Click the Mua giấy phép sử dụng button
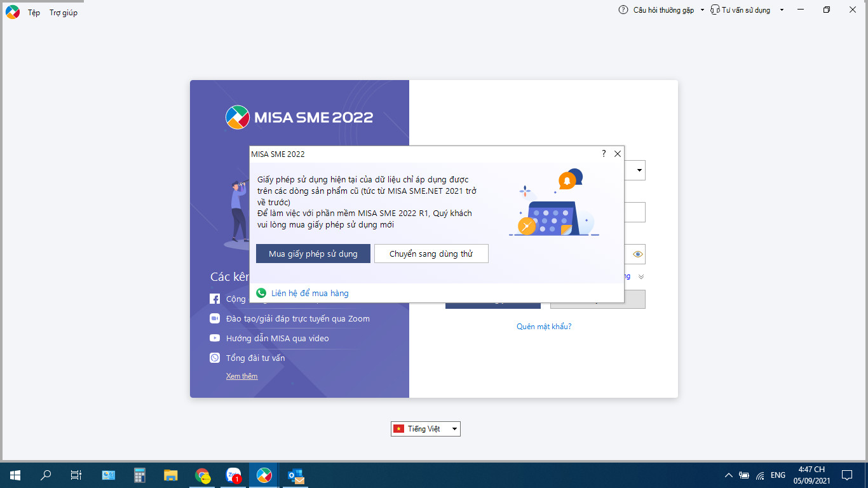The height and width of the screenshot is (488, 868). pyautogui.click(x=313, y=254)
